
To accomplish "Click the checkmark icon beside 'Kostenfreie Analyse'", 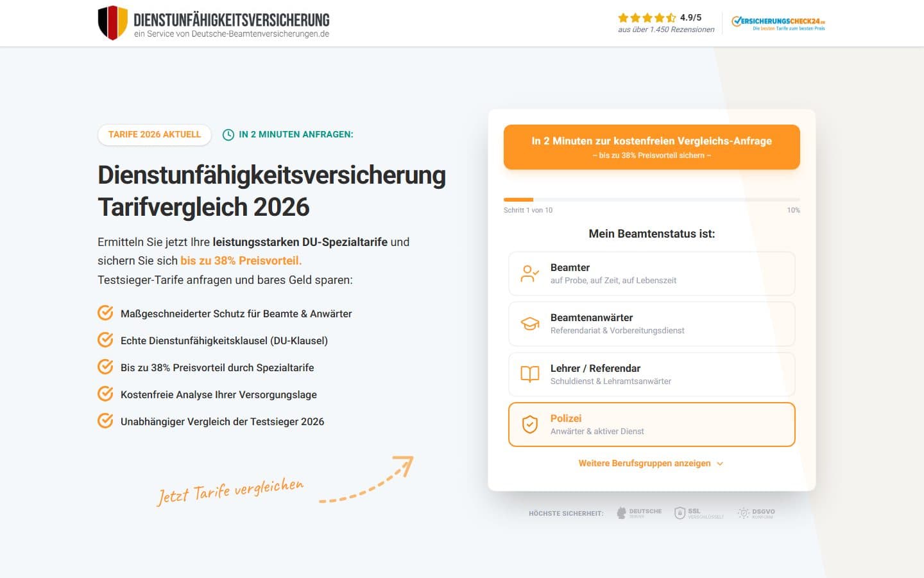I will tap(105, 394).
